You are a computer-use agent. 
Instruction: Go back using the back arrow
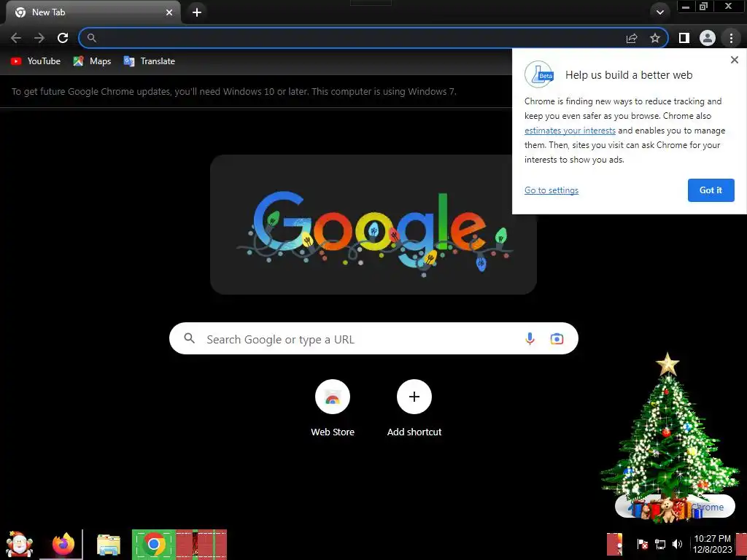[16, 38]
